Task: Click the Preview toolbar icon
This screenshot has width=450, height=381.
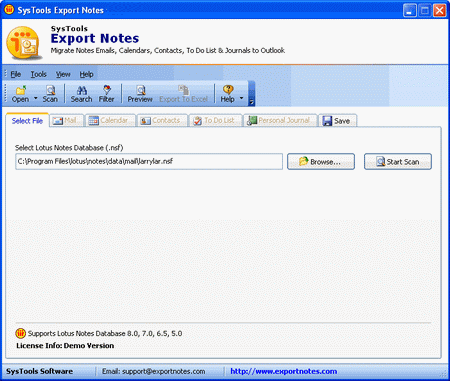Action: pos(140,90)
